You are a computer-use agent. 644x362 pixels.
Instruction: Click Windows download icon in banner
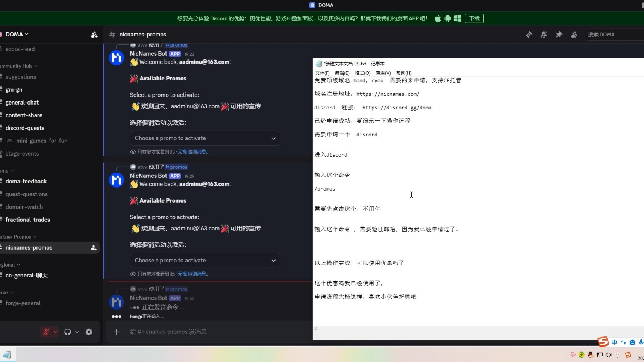click(x=457, y=18)
